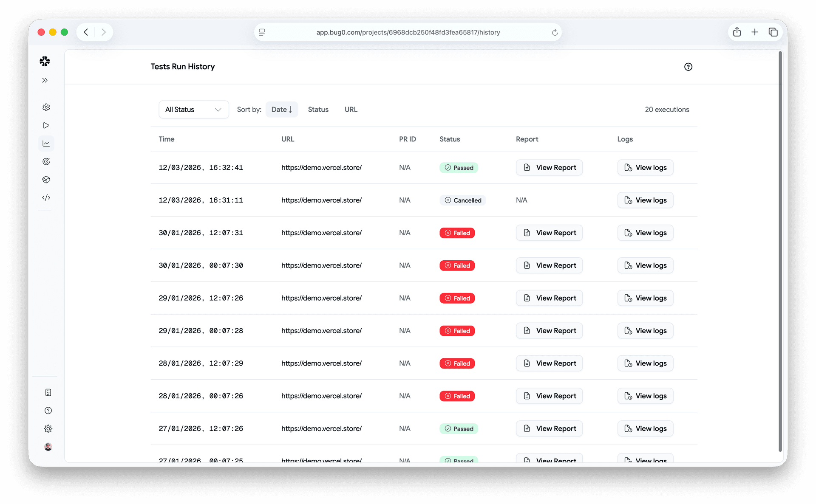Open project settings via the gear icon
Viewport: 816px width, 504px height.
pyautogui.click(x=46, y=107)
